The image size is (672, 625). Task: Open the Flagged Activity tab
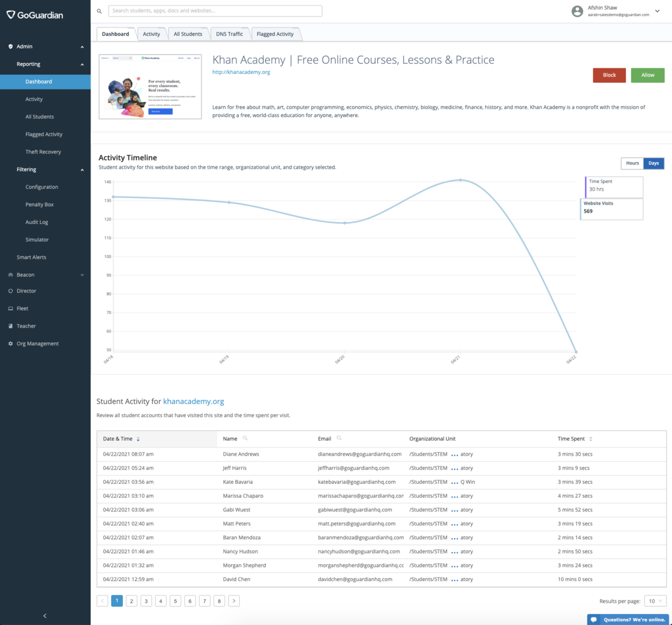click(275, 34)
